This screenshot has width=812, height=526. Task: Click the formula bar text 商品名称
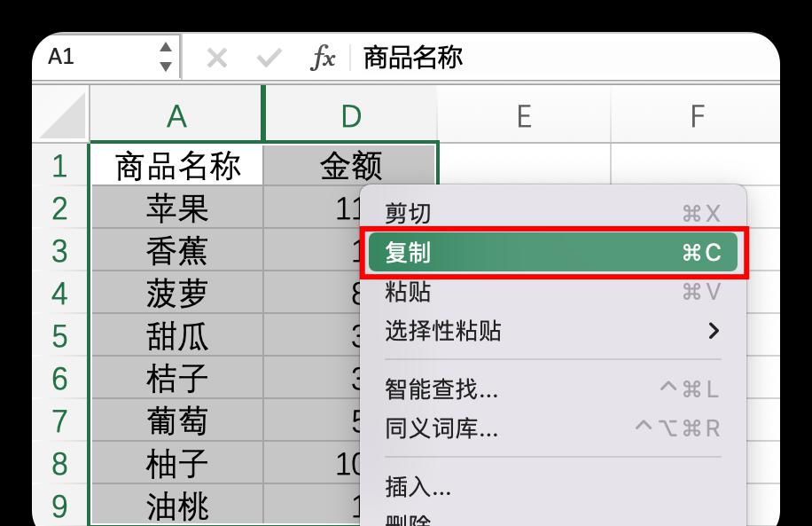413,57
